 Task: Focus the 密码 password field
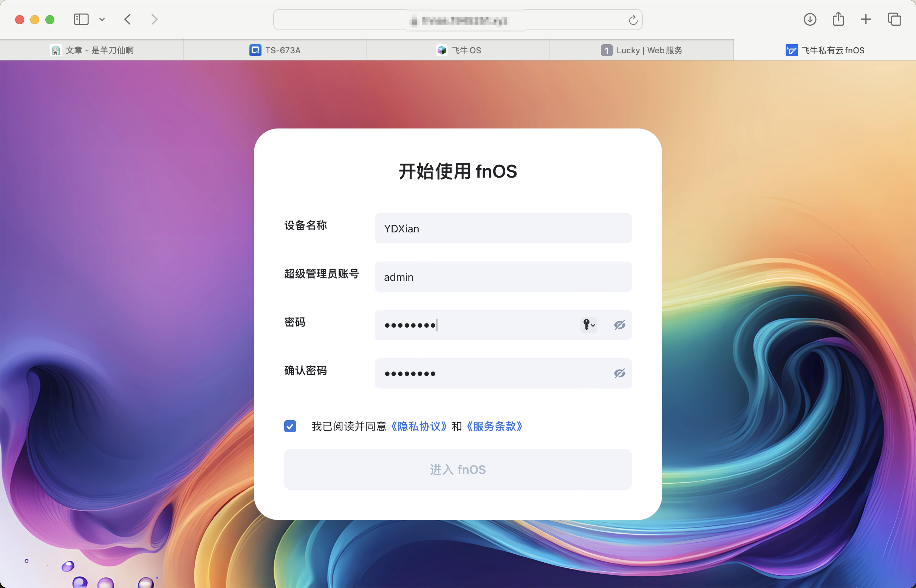tap(503, 325)
